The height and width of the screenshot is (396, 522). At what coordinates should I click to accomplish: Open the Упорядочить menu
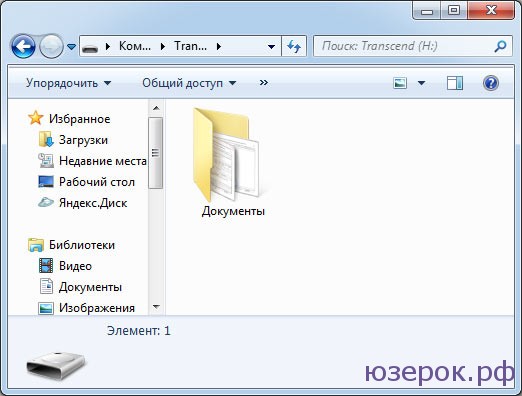pos(68,83)
